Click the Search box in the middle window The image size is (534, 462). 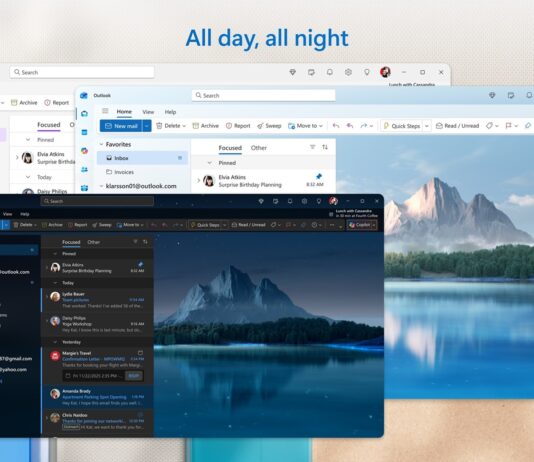tap(264, 96)
